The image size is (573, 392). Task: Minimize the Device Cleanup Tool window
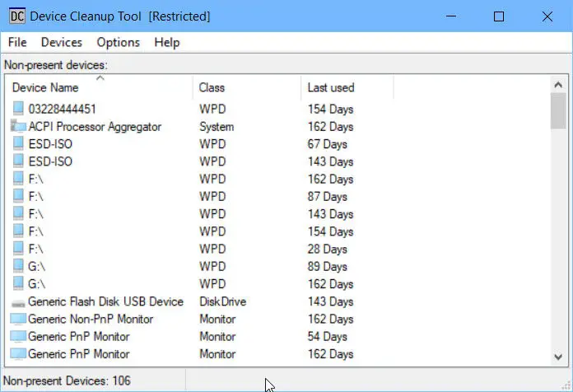(451, 16)
